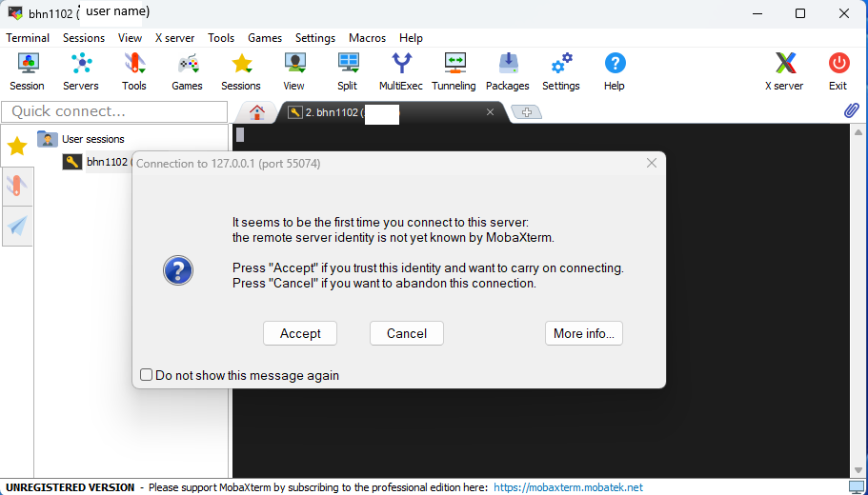Add a new tab with plus icon

click(x=527, y=112)
